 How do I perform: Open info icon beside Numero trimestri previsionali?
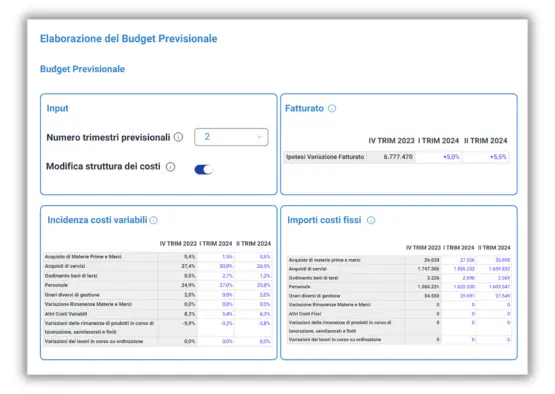pos(178,137)
